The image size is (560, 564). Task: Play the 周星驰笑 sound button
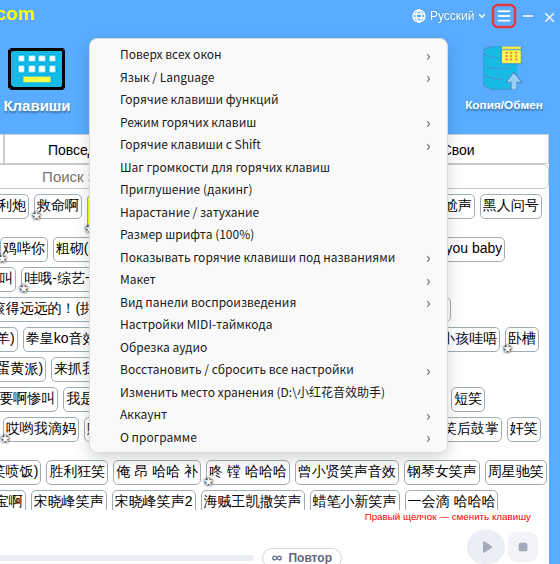click(x=516, y=472)
